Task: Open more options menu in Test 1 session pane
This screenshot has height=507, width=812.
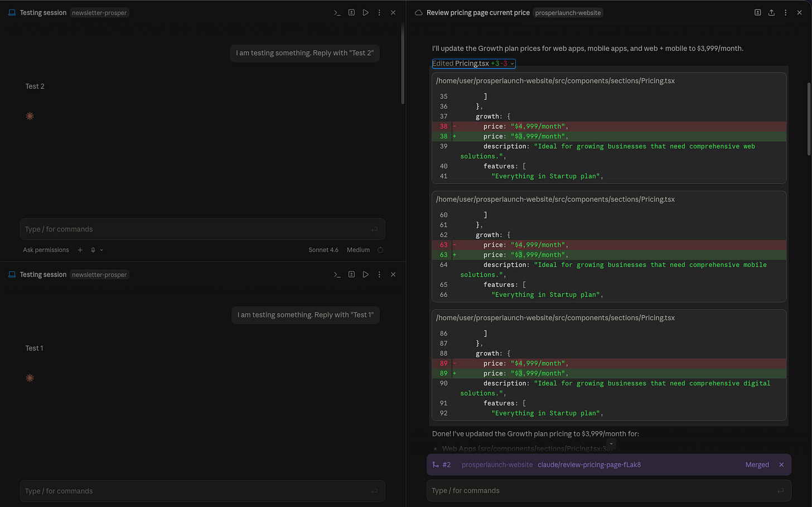Action: coord(379,274)
